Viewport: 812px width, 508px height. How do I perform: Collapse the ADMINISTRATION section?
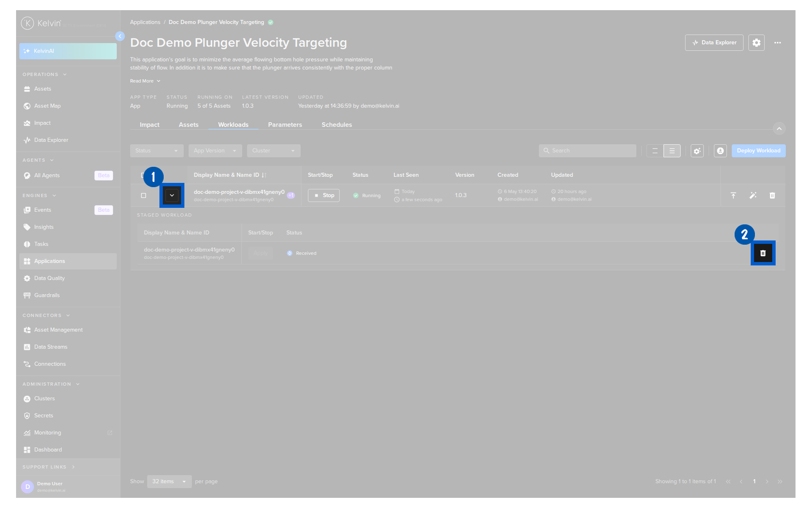pyautogui.click(x=51, y=384)
